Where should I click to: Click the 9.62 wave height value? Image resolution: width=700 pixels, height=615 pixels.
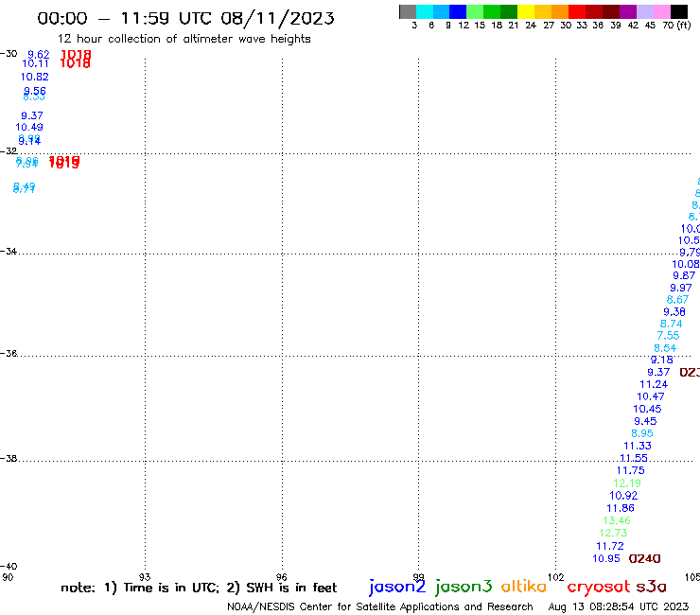pyautogui.click(x=39, y=55)
